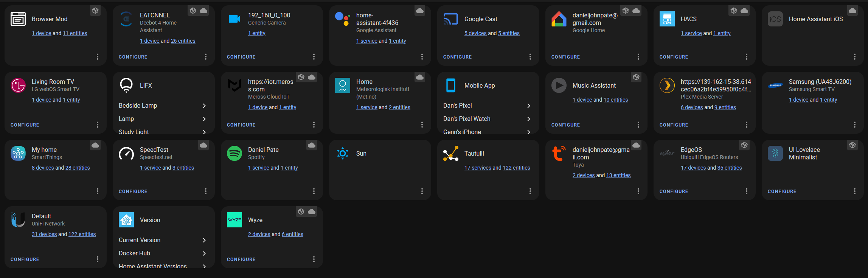The height and width of the screenshot is (278, 868).
Task: Open the Sun card three-dot menu
Action: [x=422, y=191]
